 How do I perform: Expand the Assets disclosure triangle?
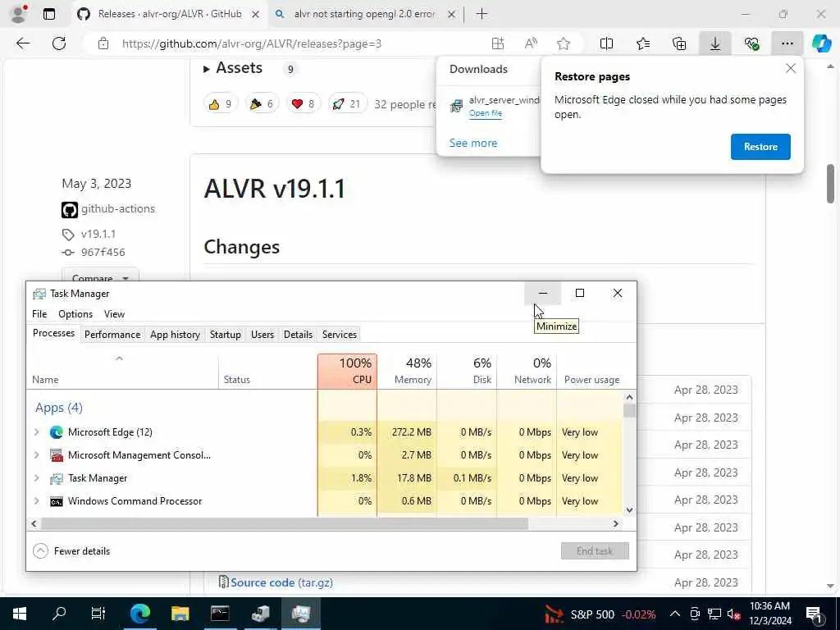click(x=206, y=69)
